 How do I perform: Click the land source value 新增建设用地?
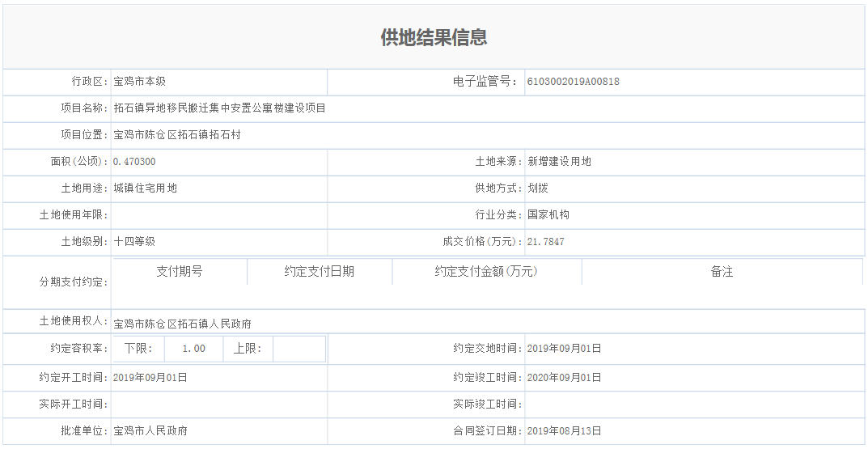point(559,162)
